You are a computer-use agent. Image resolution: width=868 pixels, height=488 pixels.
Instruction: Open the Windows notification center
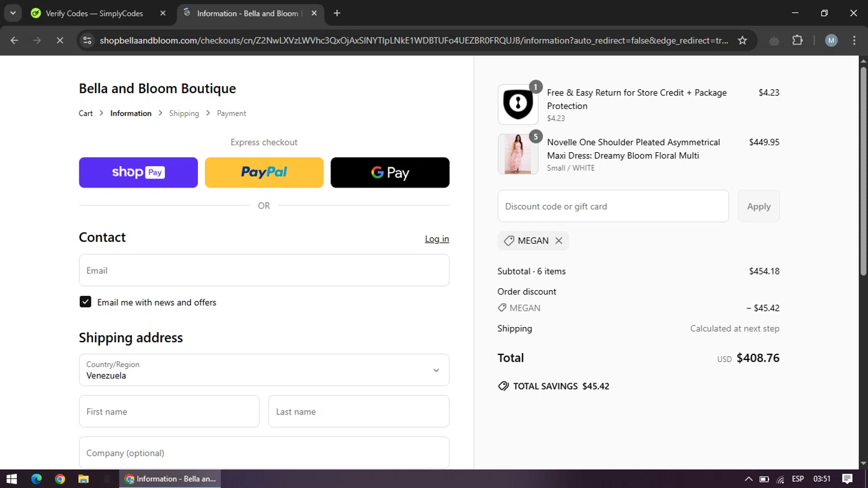[847, 479]
